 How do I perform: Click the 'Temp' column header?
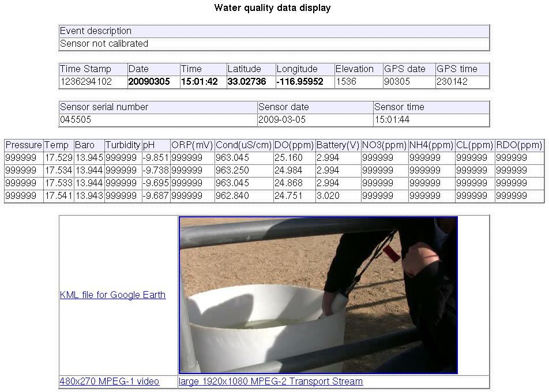pyautogui.click(x=58, y=145)
